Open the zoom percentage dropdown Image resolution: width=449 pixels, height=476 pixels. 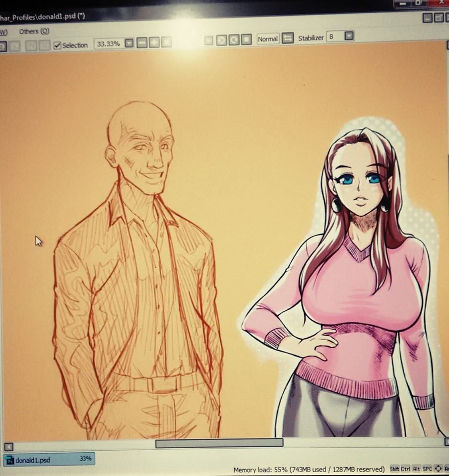pyautogui.click(x=128, y=44)
